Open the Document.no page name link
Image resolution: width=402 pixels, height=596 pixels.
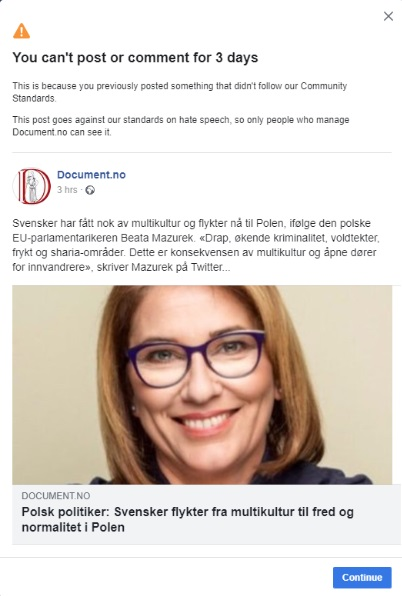(x=91, y=175)
